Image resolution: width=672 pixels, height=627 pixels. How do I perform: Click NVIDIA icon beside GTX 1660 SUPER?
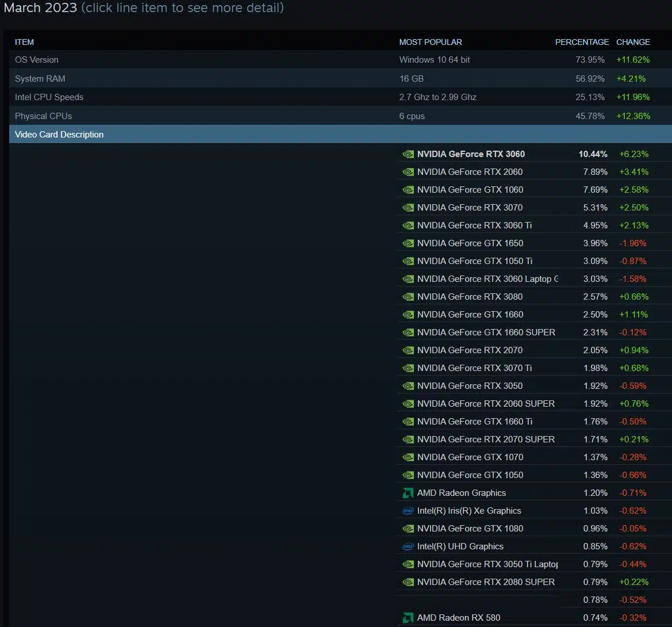pos(408,332)
